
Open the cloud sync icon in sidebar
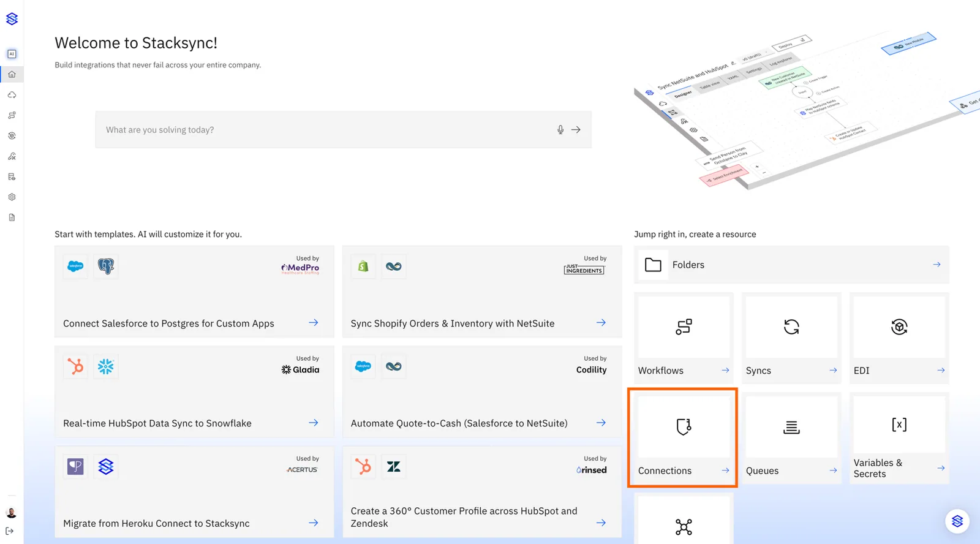[x=12, y=95]
